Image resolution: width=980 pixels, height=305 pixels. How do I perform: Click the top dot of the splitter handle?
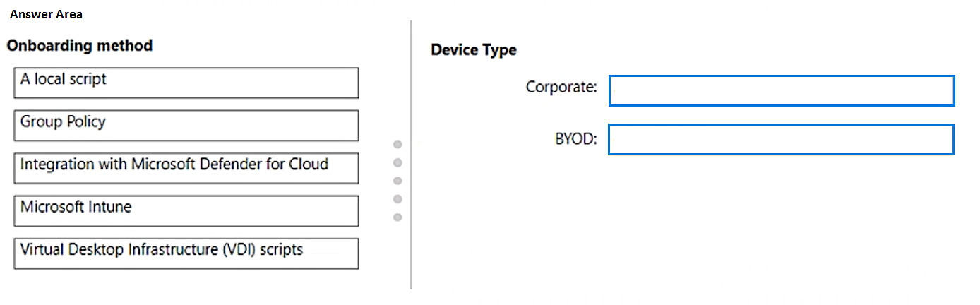click(398, 145)
